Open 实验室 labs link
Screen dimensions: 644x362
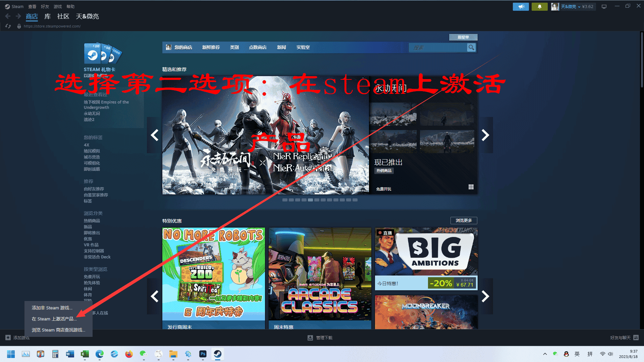(303, 48)
